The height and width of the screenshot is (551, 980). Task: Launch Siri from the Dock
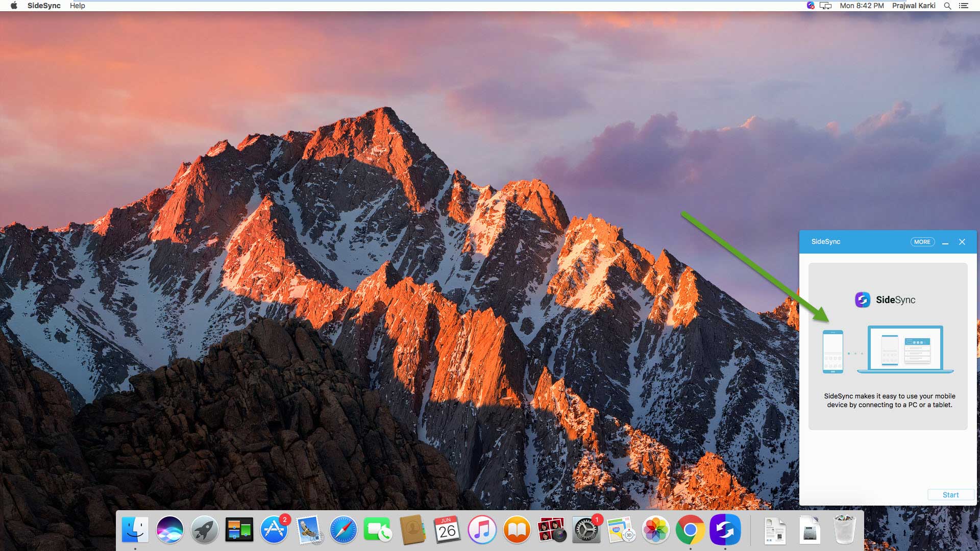pyautogui.click(x=169, y=530)
